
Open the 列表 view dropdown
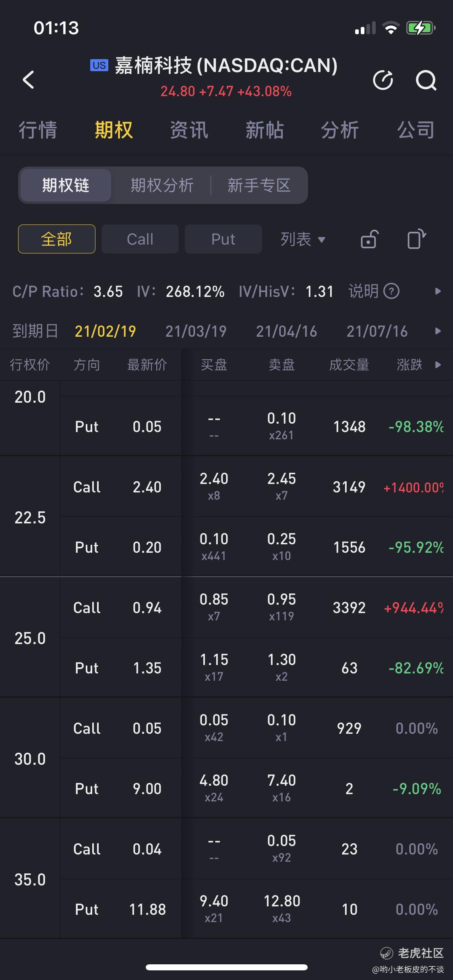coord(303,239)
